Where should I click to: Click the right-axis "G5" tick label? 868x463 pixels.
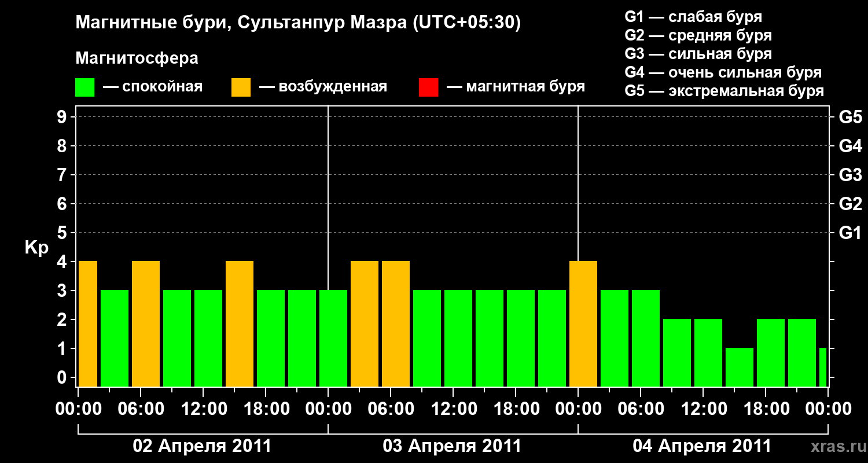[850, 117]
